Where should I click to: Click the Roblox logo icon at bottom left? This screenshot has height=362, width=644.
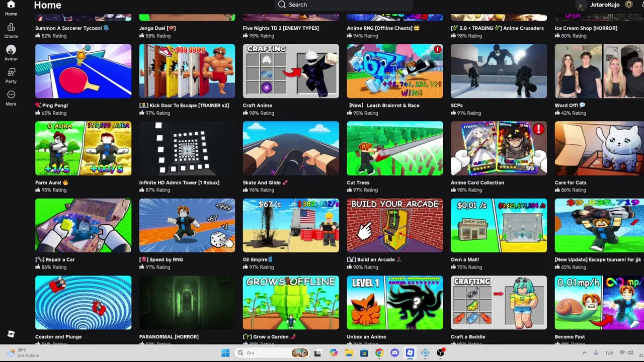[11, 334]
